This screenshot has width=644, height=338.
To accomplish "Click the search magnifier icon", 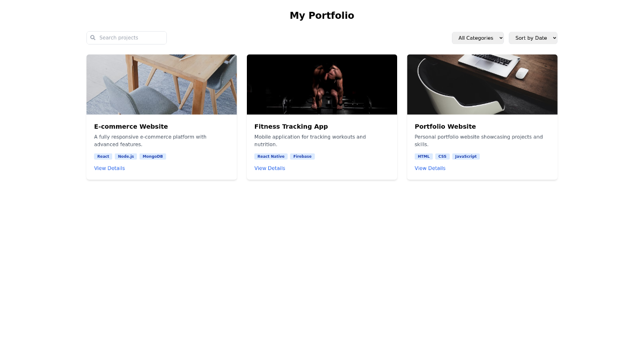I will 93,38.
